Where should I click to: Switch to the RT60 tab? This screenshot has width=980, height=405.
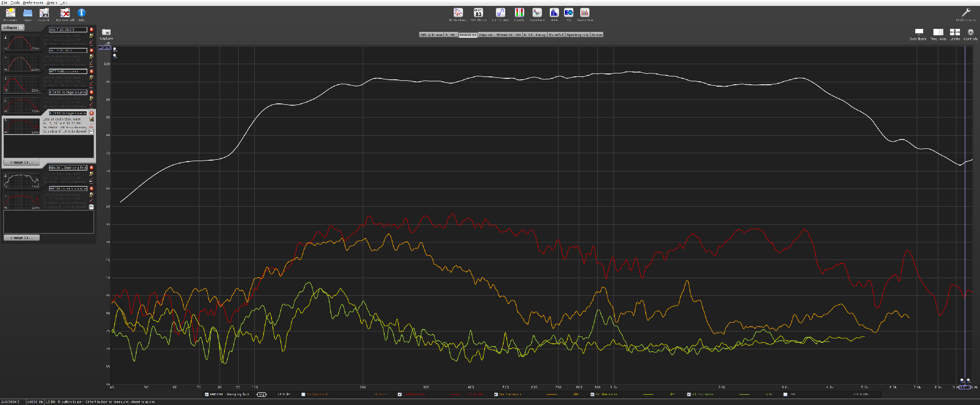(x=528, y=35)
